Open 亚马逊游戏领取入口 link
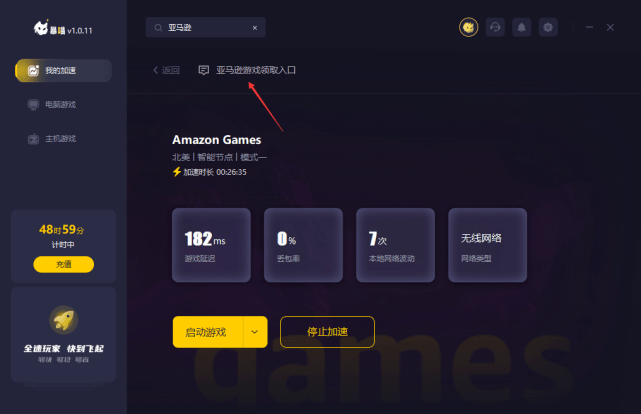 [x=256, y=70]
